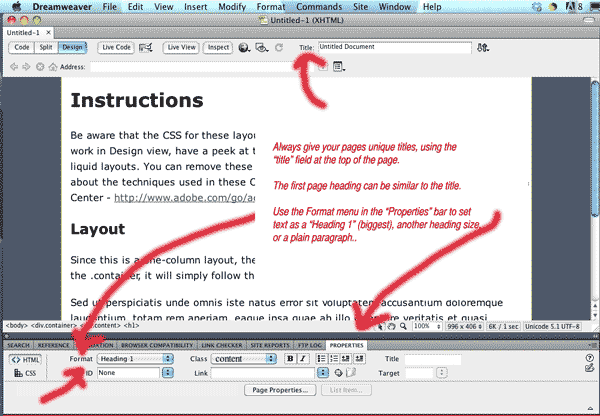Switch to Split view
Viewport: 600px width, 416px height.
click(x=46, y=47)
